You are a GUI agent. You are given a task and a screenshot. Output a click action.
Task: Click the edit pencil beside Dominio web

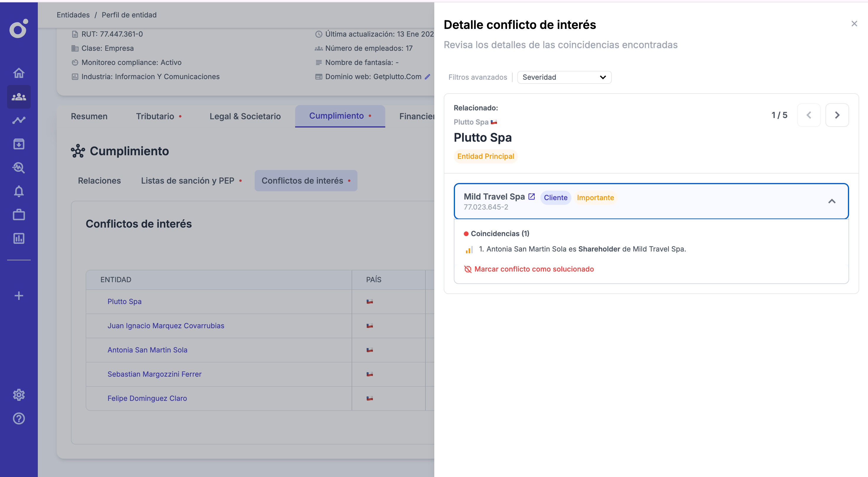coord(427,77)
